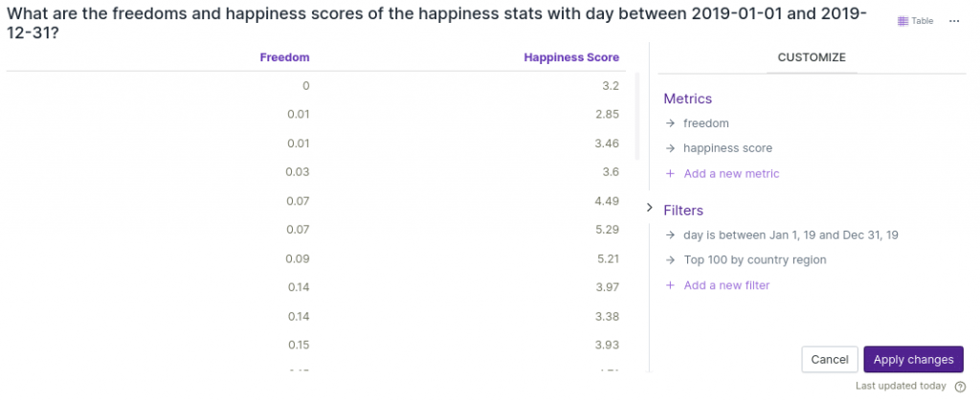The height and width of the screenshot is (401, 980).
Task: Sort by the Freedom column header
Action: 284,57
